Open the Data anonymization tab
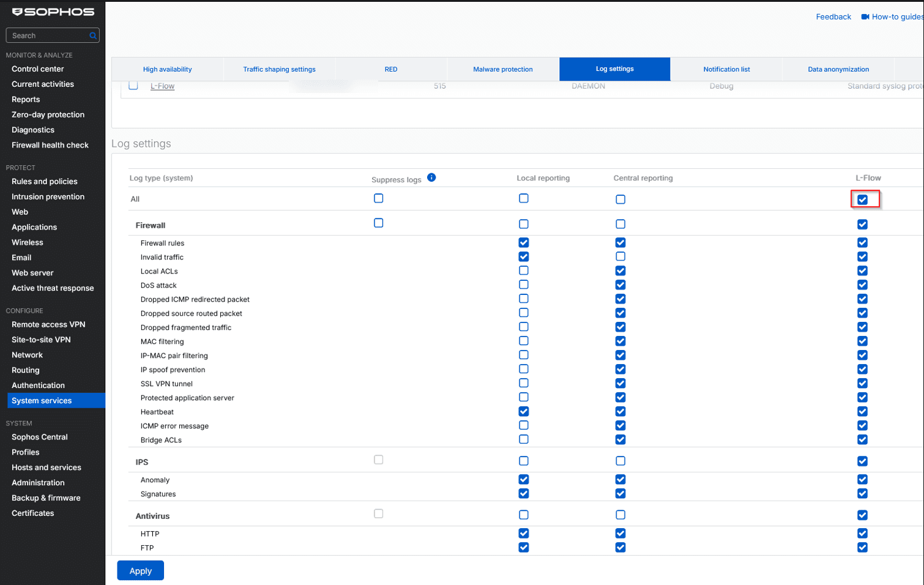Viewport: 924px width, 585px height. pos(838,69)
